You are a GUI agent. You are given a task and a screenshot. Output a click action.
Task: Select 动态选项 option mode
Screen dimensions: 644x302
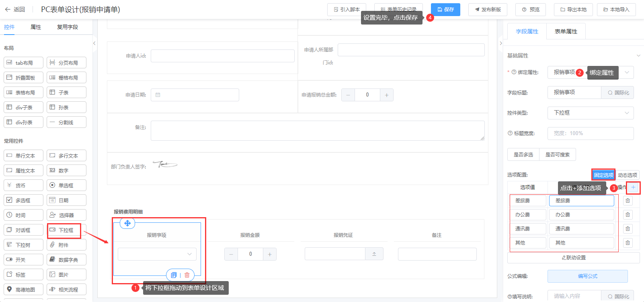pyautogui.click(x=627, y=175)
